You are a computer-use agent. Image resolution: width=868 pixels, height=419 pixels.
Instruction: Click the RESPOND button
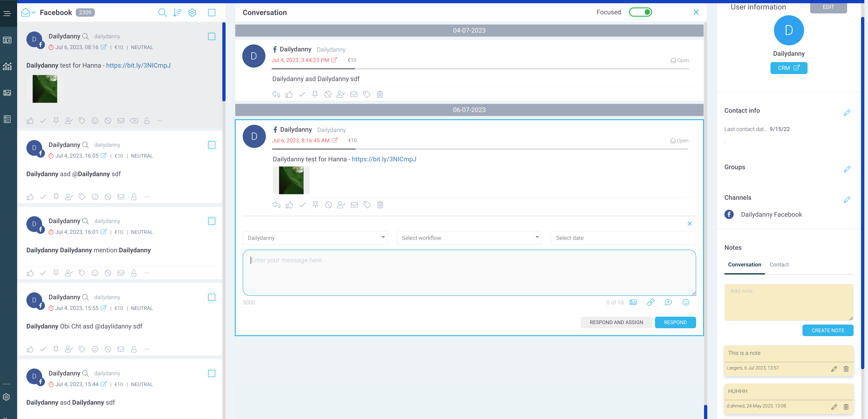(x=675, y=322)
